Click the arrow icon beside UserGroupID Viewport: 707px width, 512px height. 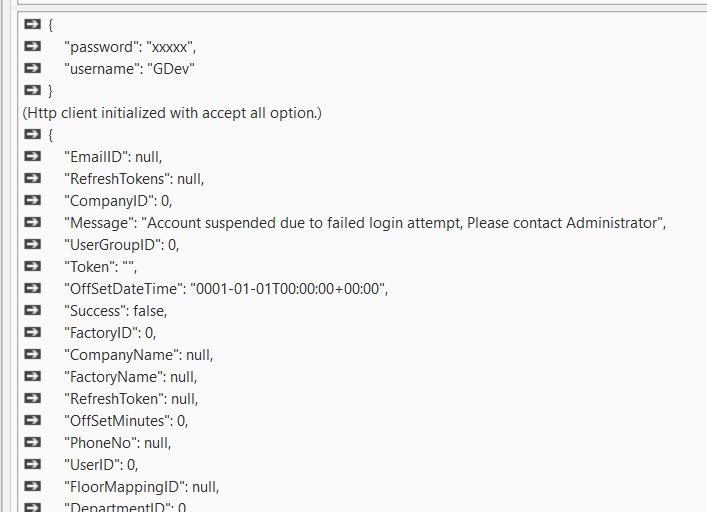32,244
